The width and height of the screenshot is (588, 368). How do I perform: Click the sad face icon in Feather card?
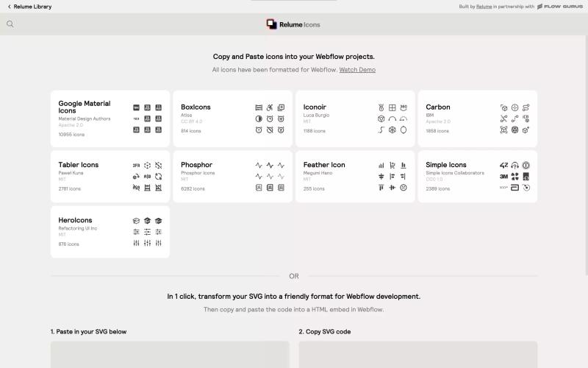tap(404, 188)
